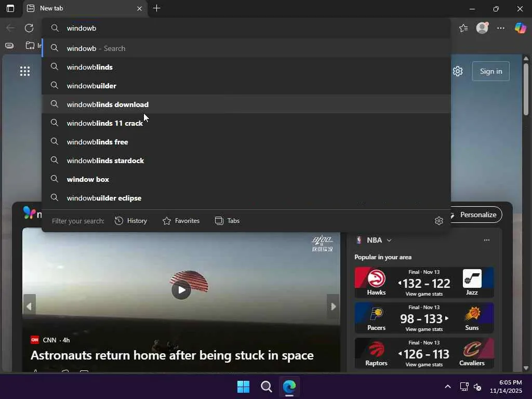The image size is (532, 399).
Task: Filter search by Favorites
Action: coord(181,221)
